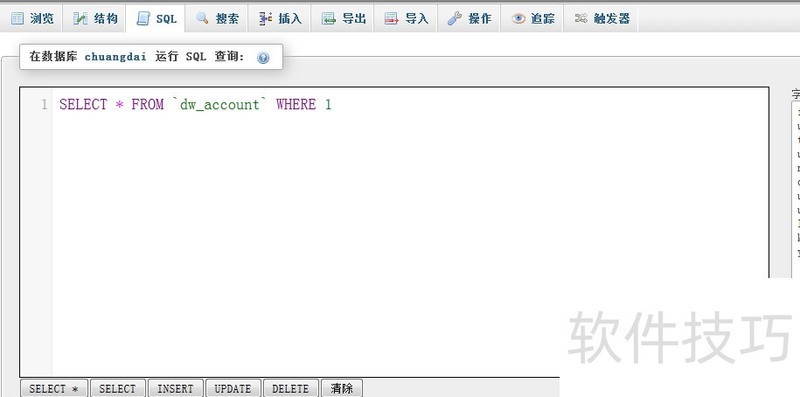Open the SQL query help icon
The width and height of the screenshot is (800, 397).
[263, 58]
